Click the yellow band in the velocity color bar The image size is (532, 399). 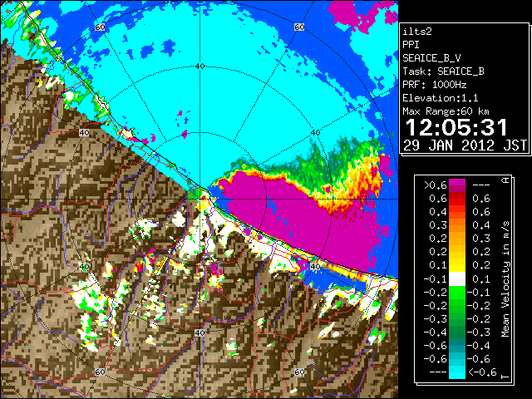(x=457, y=265)
